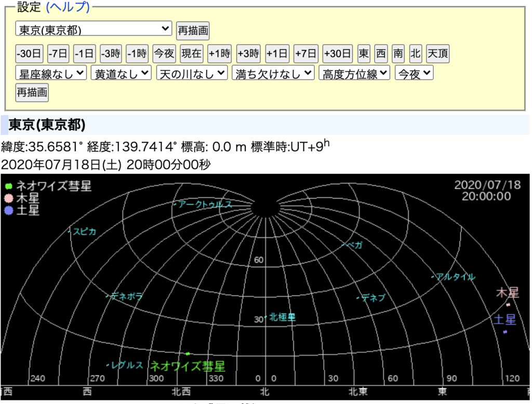
Task: Open the 高度方位線 grid lines dropdown
Action: 354,73
